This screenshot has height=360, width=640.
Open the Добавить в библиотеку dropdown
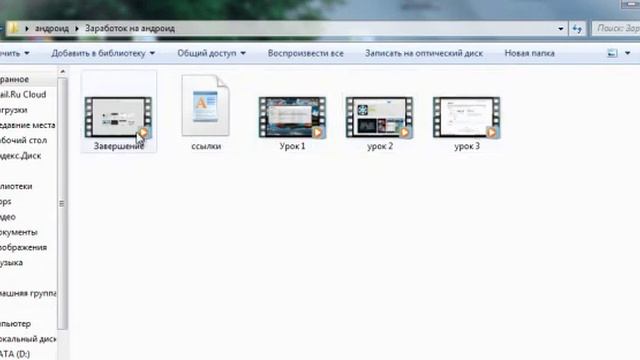103,53
